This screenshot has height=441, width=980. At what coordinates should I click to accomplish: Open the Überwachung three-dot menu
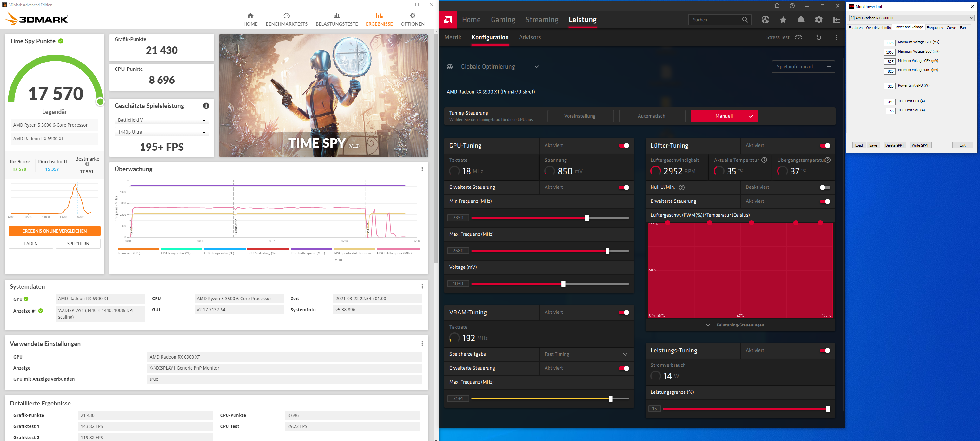click(x=422, y=169)
